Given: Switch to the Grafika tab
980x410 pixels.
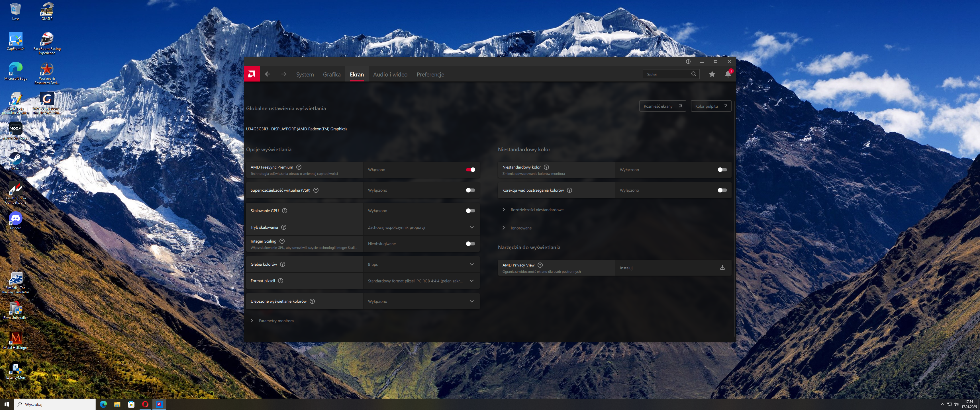Looking at the screenshot, I should (331, 75).
